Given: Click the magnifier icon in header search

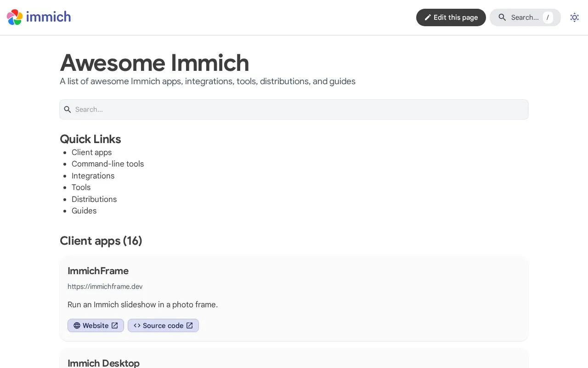Looking at the screenshot, I should 502,17.
